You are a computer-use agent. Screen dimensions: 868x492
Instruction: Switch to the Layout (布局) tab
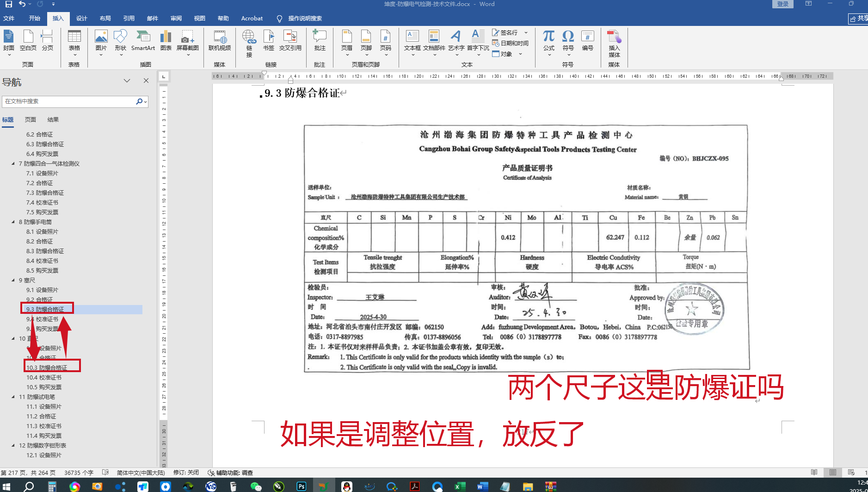coord(105,19)
